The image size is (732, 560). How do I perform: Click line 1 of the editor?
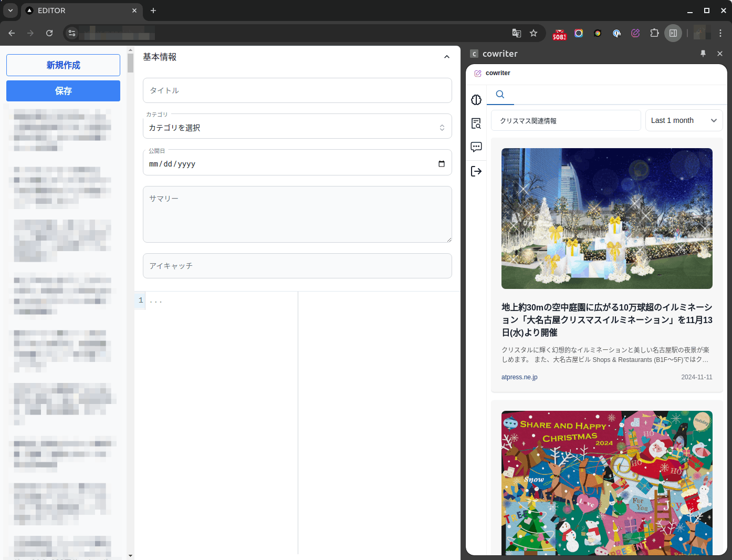221,301
